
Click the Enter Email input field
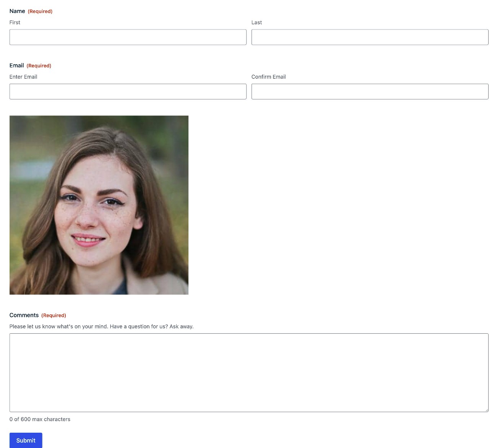click(128, 91)
